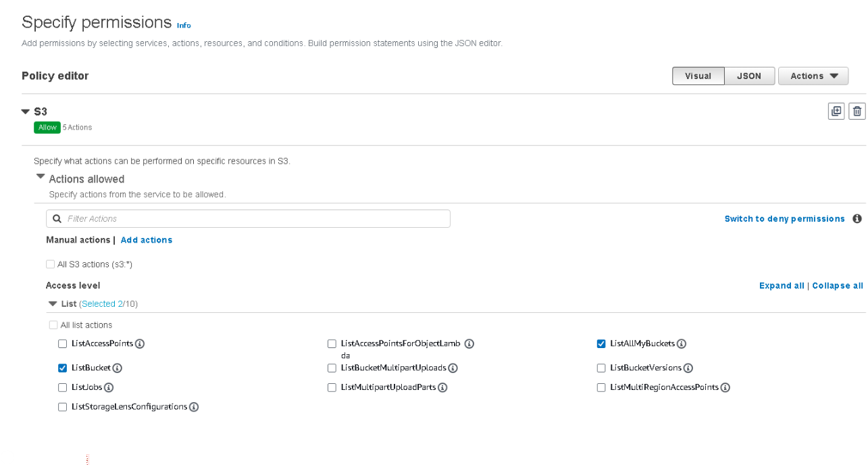Show info for ListJobs action

pyautogui.click(x=108, y=388)
